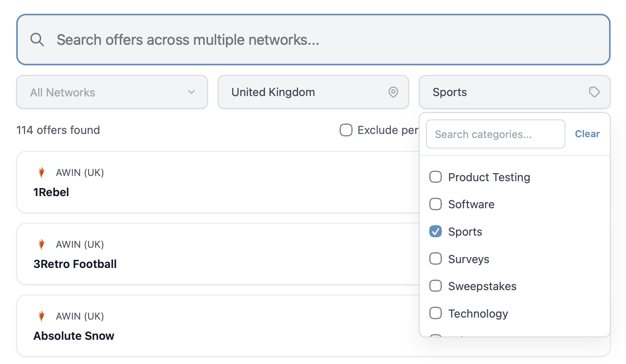
Task: Enable the Technology category filter
Action: [435, 313]
